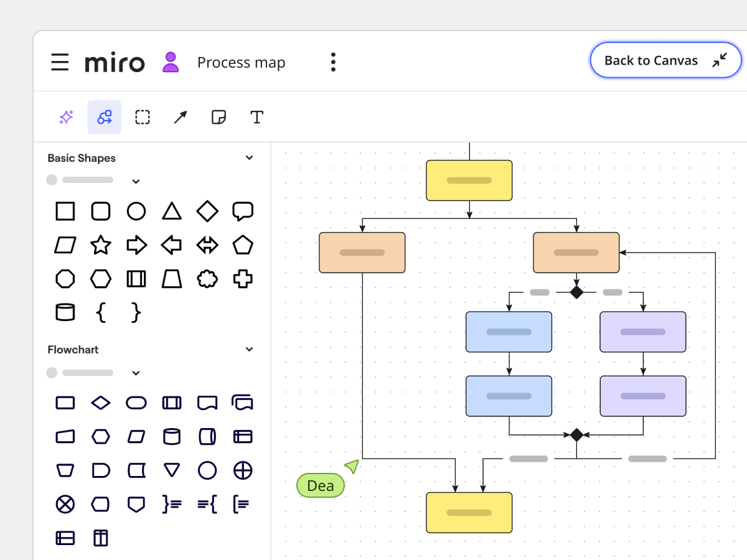This screenshot has height=560, width=747.
Task: Choose the marquee selection tool
Action: tap(142, 117)
